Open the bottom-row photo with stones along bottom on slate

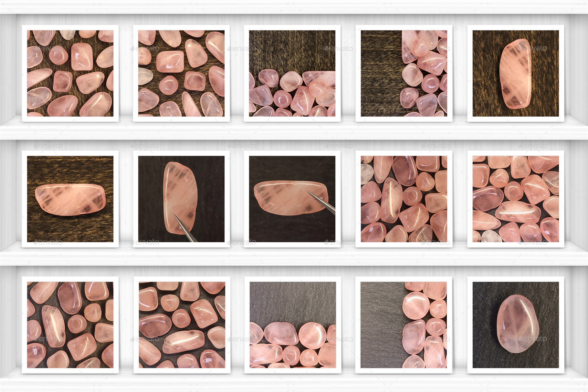293,325
